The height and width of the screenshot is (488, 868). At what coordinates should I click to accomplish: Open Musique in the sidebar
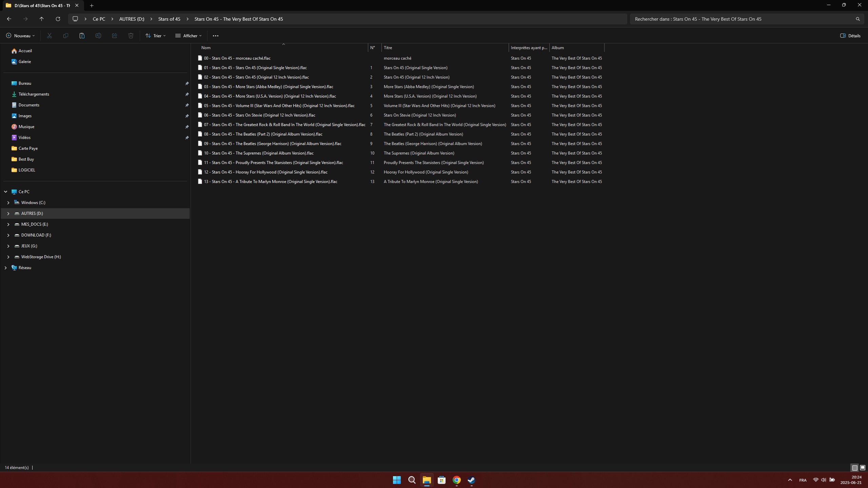point(26,127)
